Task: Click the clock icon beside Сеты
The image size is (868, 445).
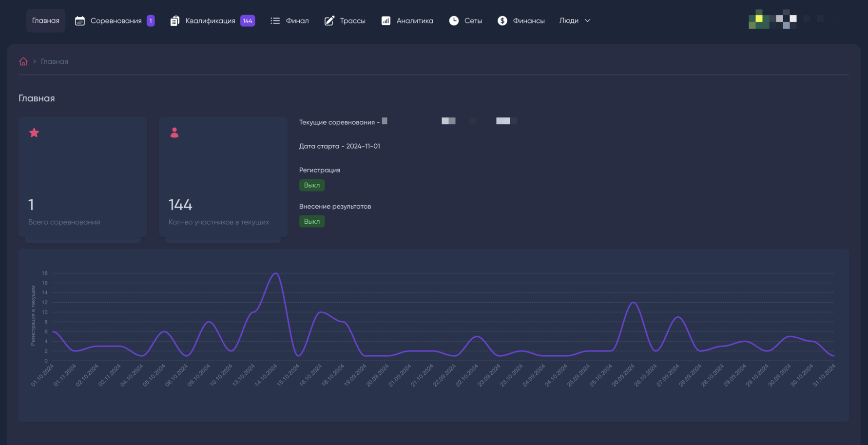Action: (454, 20)
